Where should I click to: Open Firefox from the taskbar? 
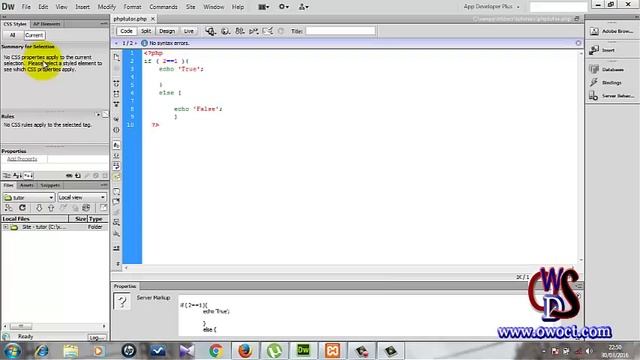245,351
